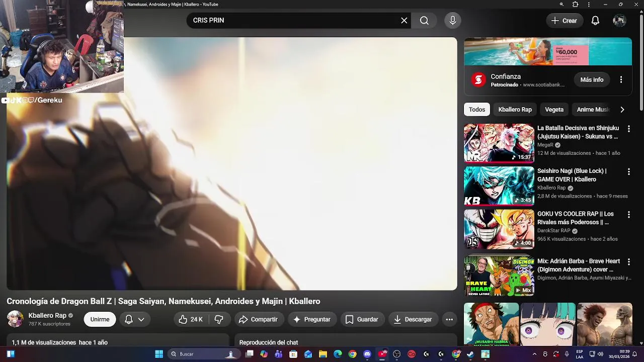Open options for Seishiro Nagi video
644x362 pixels.
[628, 172]
